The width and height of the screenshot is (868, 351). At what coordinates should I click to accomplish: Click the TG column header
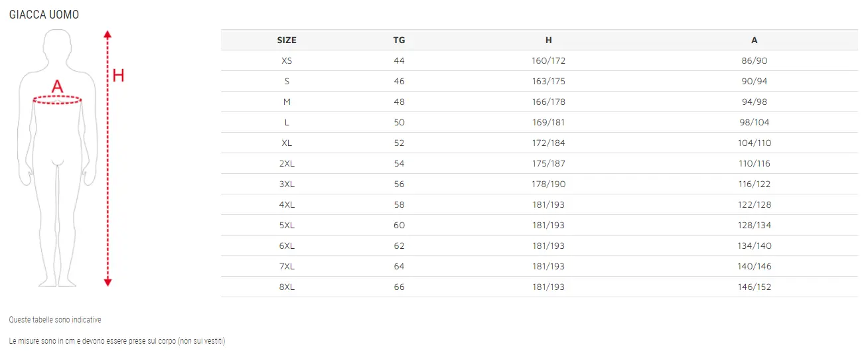pyautogui.click(x=399, y=40)
